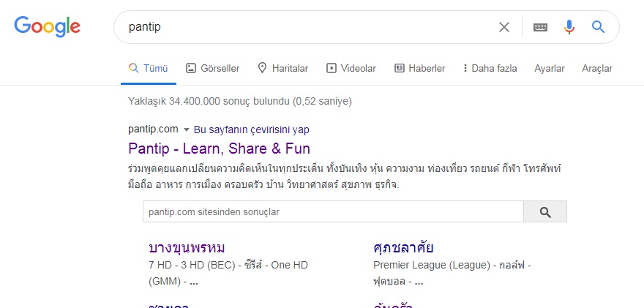The image size is (644, 308).
Task: Clear the search box with the X icon
Action: (504, 27)
